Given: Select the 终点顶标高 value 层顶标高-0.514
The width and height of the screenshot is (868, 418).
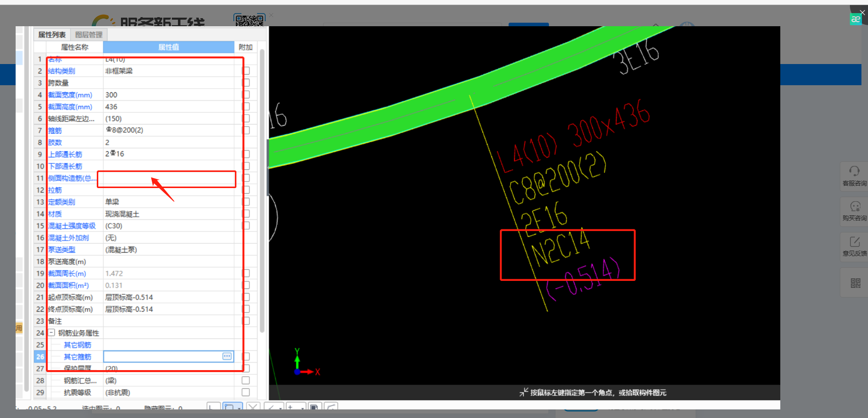Looking at the screenshot, I should click(x=129, y=309).
